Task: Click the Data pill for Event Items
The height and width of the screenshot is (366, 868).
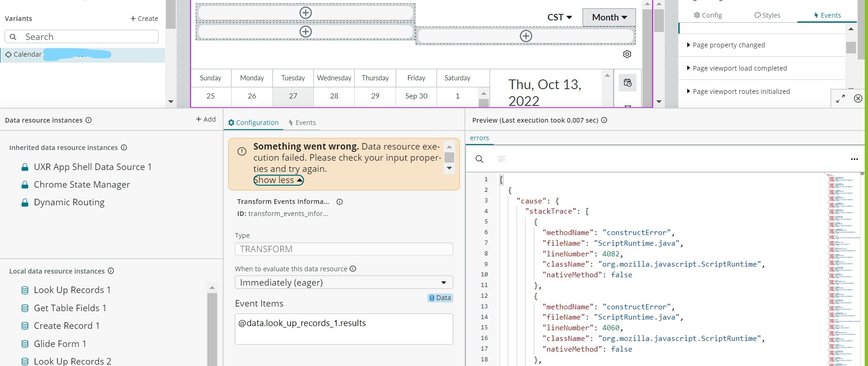Action: pos(440,298)
